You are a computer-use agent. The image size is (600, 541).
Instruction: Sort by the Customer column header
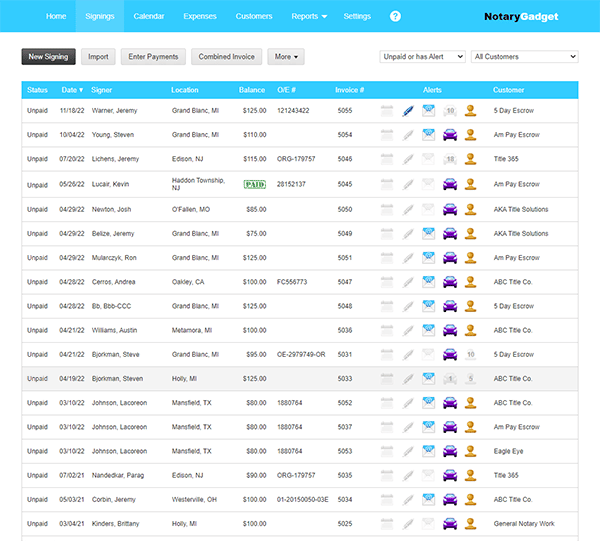click(x=509, y=90)
